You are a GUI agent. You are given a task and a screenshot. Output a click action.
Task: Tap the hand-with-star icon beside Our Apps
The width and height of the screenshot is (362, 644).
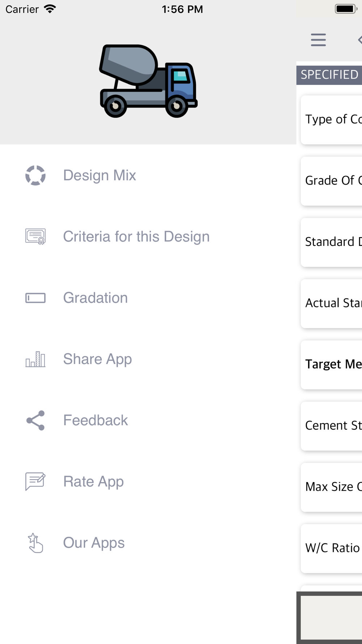[x=35, y=543]
